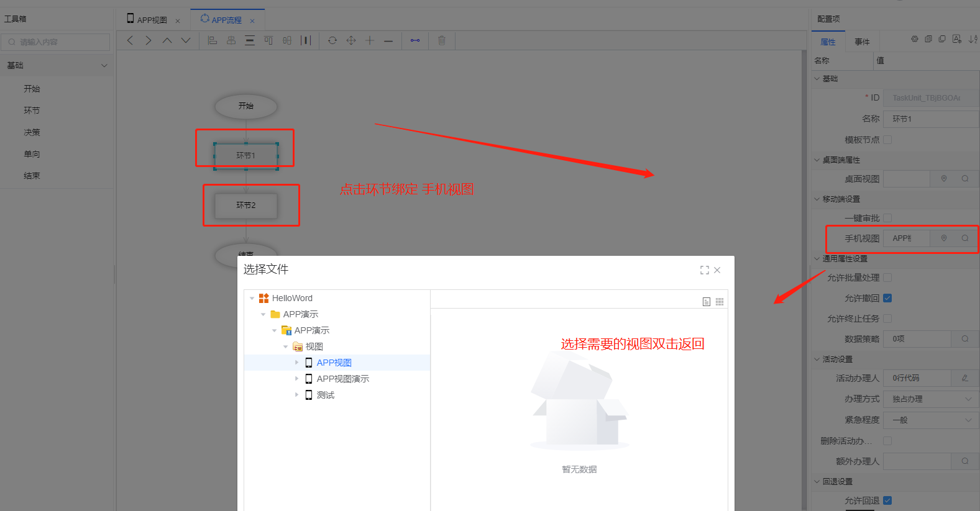
Task: Select the 测试 view in file tree
Action: click(325, 395)
